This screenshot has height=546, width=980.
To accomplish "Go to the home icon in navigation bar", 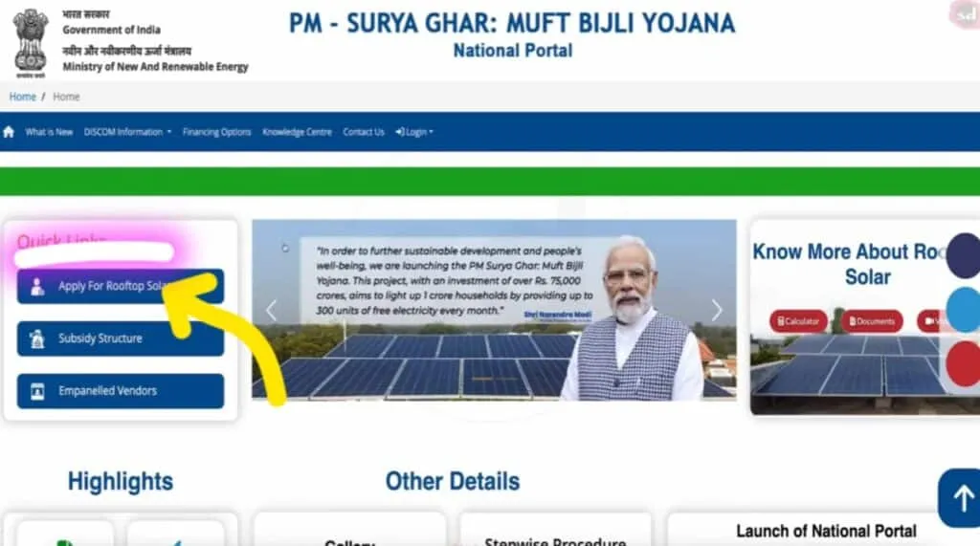I will (9, 132).
